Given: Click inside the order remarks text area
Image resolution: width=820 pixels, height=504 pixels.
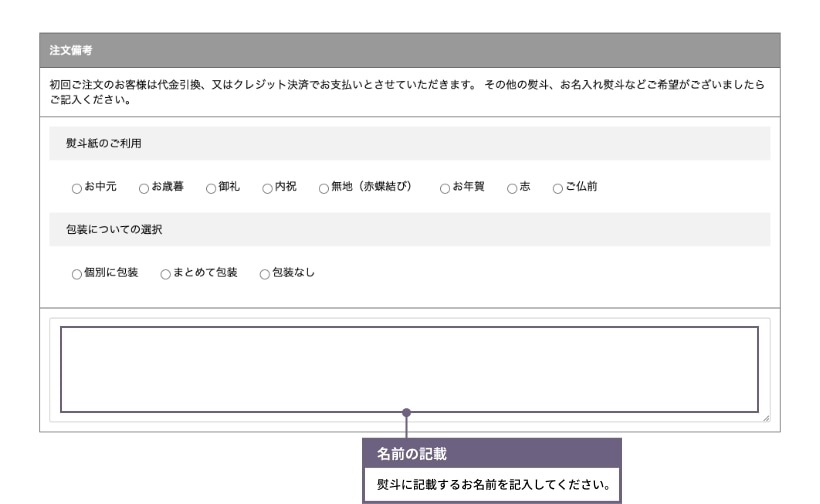Looking at the screenshot, I should pyautogui.click(x=409, y=369).
